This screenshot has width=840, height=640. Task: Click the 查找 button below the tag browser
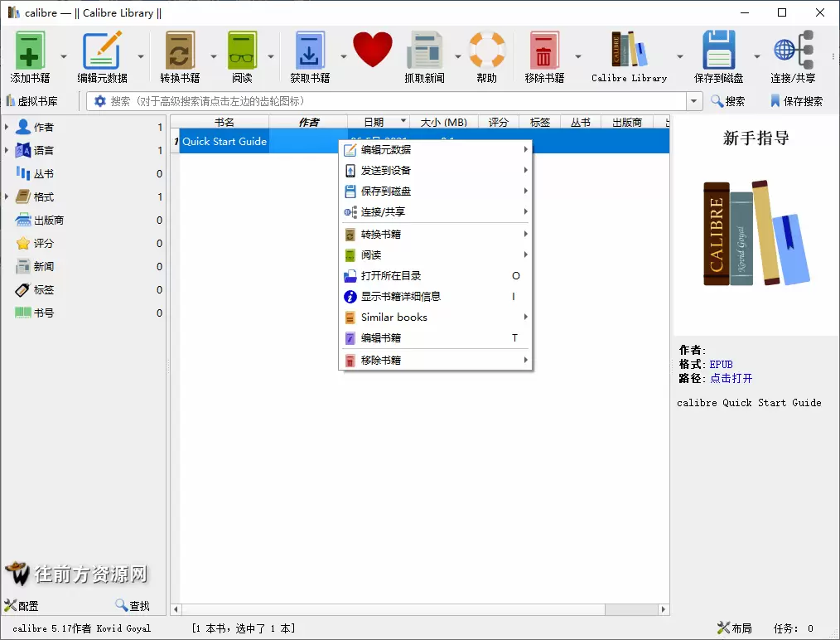pos(133,606)
